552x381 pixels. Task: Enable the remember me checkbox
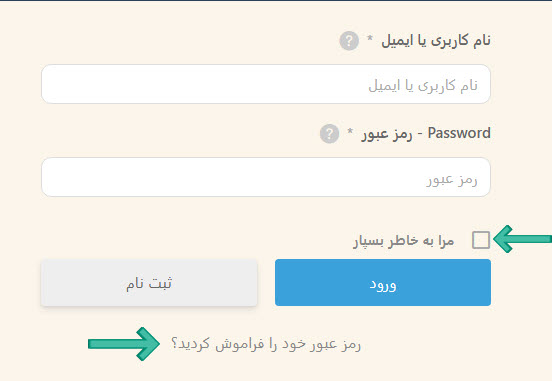pos(481,240)
